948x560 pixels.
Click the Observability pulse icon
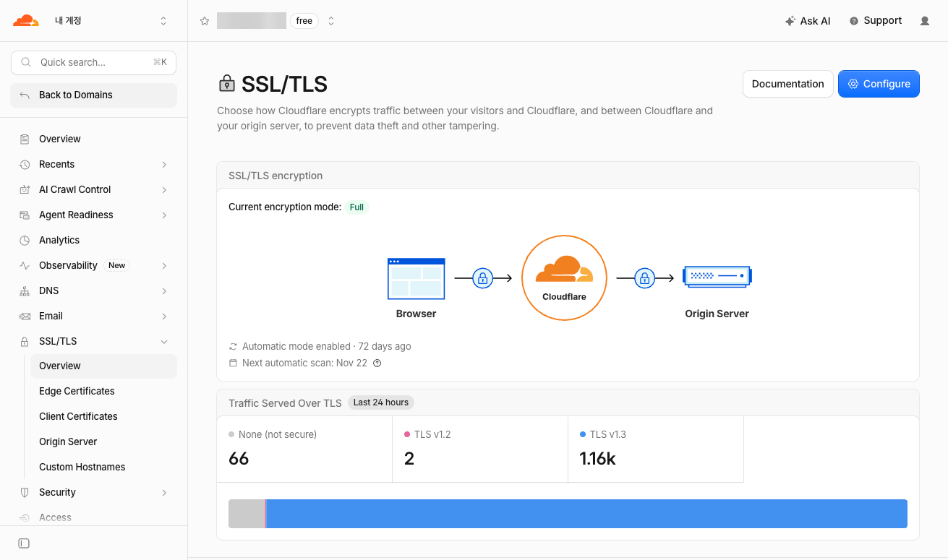point(25,265)
